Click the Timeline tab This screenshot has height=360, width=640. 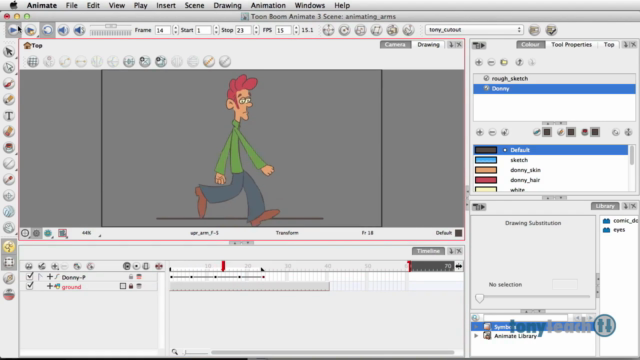coord(428,251)
